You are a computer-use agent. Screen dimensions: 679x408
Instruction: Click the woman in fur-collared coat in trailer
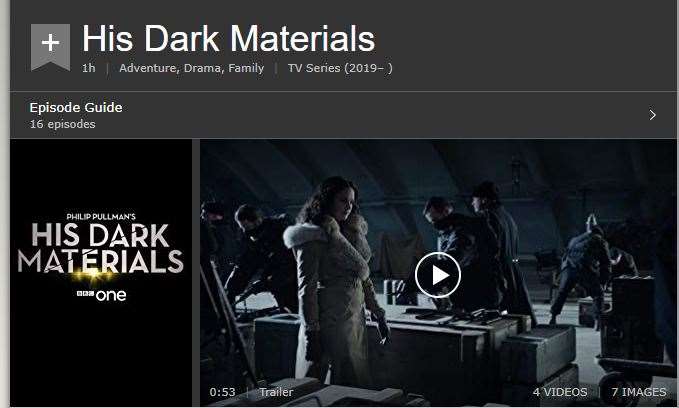[x=333, y=277]
